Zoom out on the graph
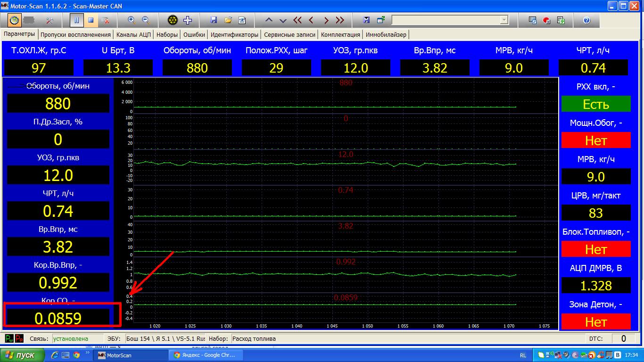The width and height of the screenshot is (644, 362). pos(146,20)
